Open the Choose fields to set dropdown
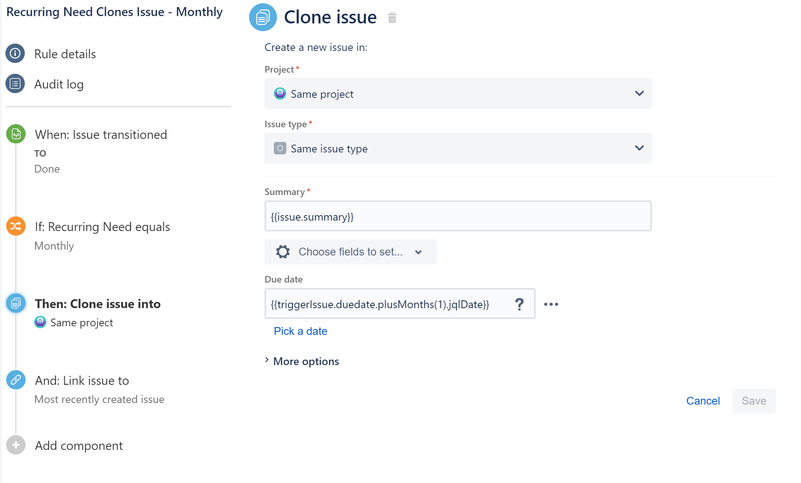The image size is (801, 483). (x=350, y=251)
